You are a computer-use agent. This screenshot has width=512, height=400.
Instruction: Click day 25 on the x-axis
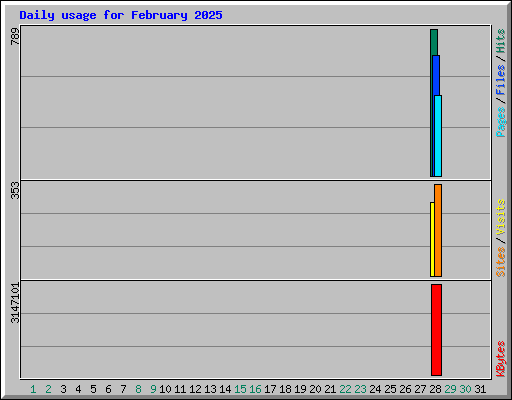tap(390, 389)
